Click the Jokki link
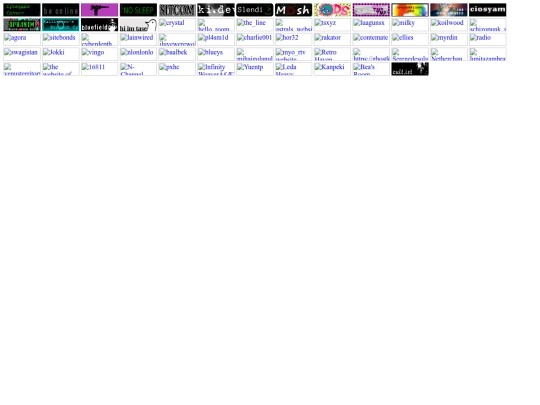The height and width of the screenshot is (405, 540). (61, 54)
